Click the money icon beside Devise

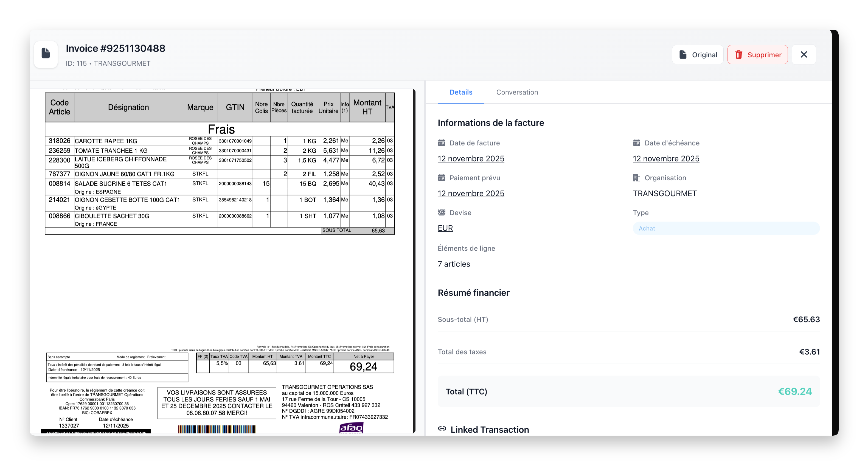click(442, 213)
